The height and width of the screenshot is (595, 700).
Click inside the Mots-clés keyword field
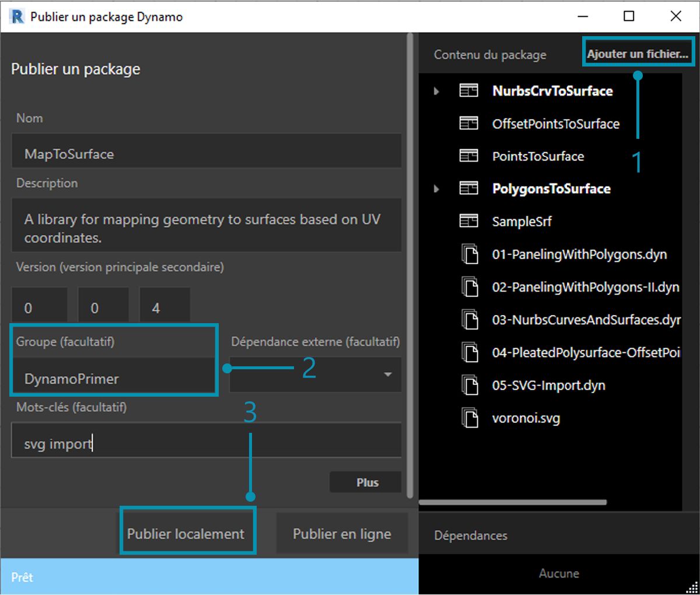(x=206, y=440)
